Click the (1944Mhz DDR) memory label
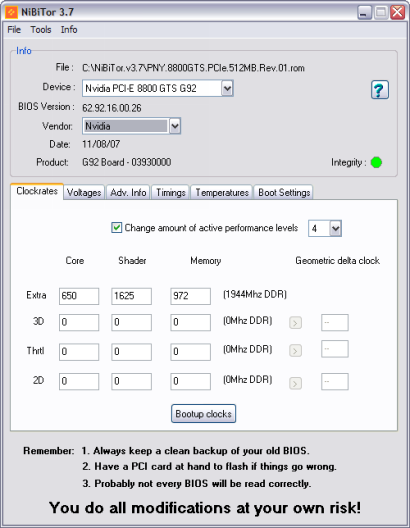The image size is (410, 528). (255, 295)
